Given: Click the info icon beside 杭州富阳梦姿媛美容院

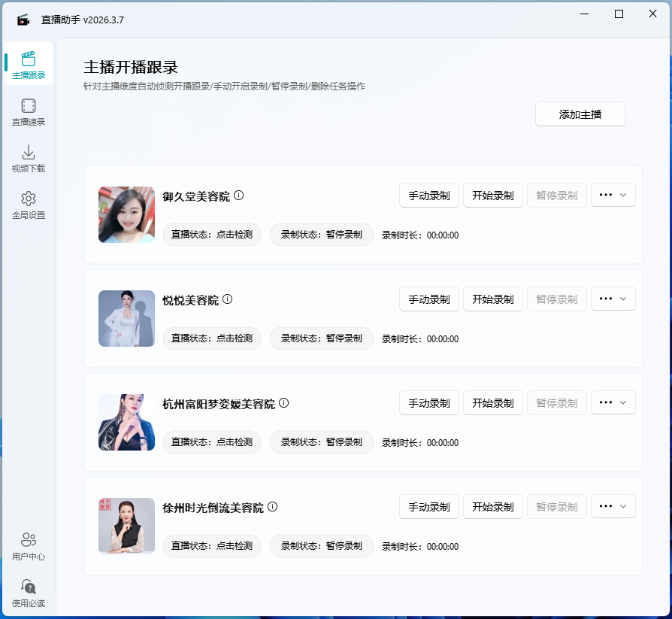Looking at the screenshot, I should [x=283, y=402].
